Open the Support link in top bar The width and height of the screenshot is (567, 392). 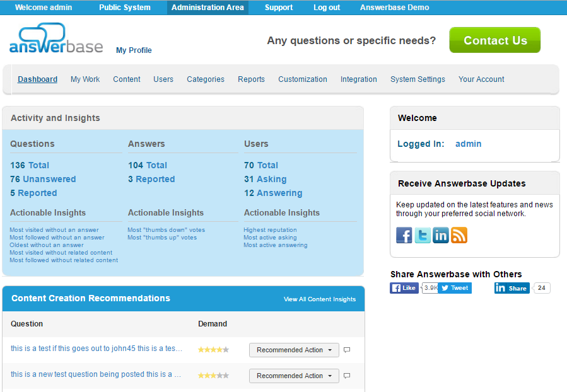[279, 7]
